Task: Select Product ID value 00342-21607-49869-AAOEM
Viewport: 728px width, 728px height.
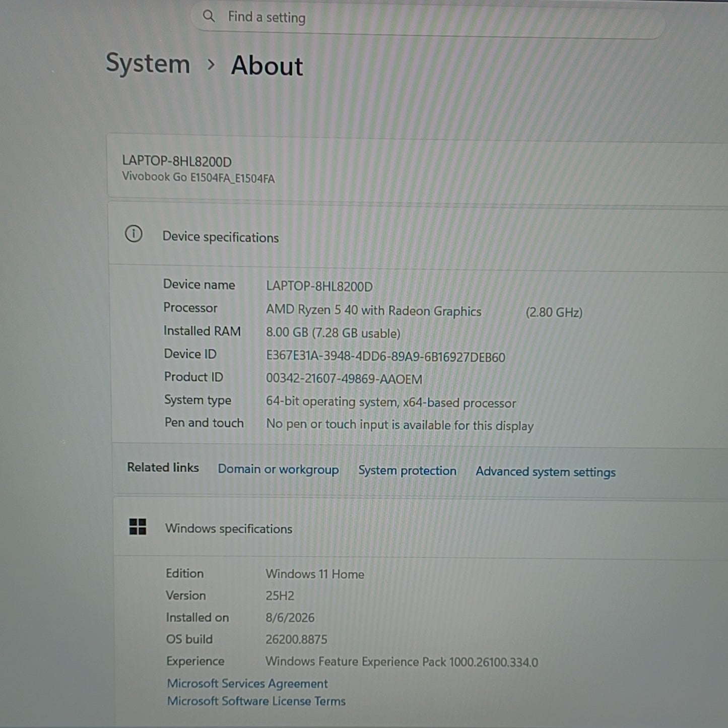Action: 344,379
